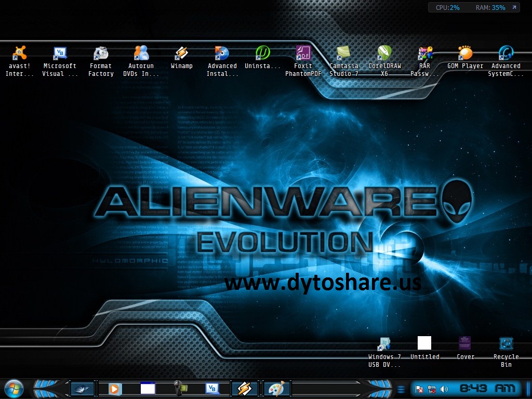Show hidden tray icons bars button
Viewport: 532px width, 399px height.
coord(401,389)
